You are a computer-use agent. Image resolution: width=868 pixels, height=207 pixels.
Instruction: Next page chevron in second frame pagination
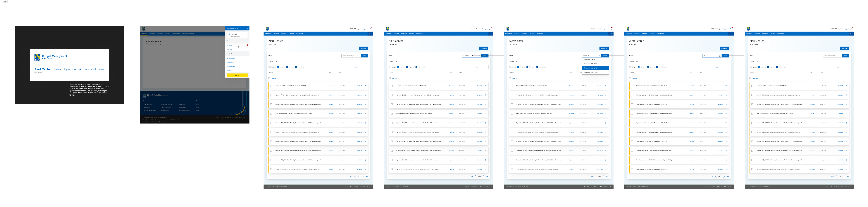tap(484, 176)
